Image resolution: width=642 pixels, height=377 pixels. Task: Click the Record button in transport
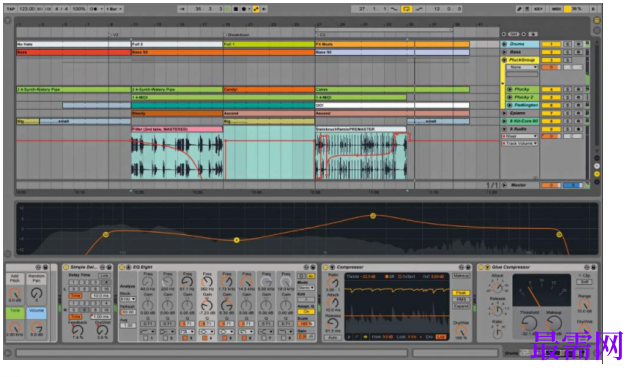[244, 9]
